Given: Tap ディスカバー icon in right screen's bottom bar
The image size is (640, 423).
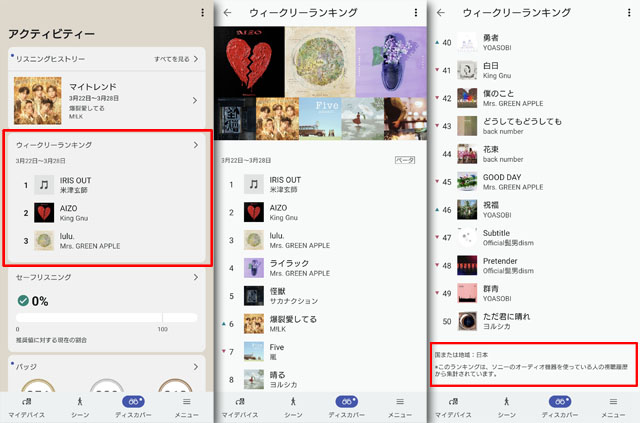Looking at the screenshot, I should point(560,402).
